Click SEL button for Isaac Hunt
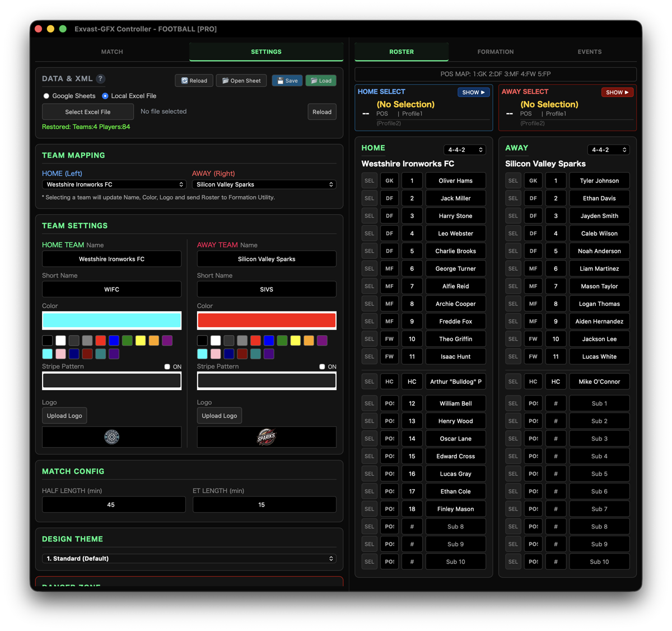The height and width of the screenshot is (631, 672). 370,356
